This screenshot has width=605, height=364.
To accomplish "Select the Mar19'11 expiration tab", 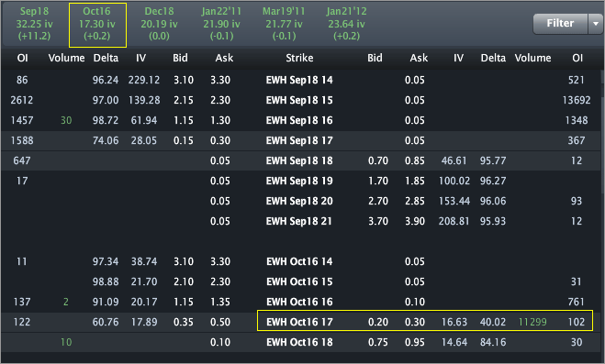I will pyautogui.click(x=284, y=24).
